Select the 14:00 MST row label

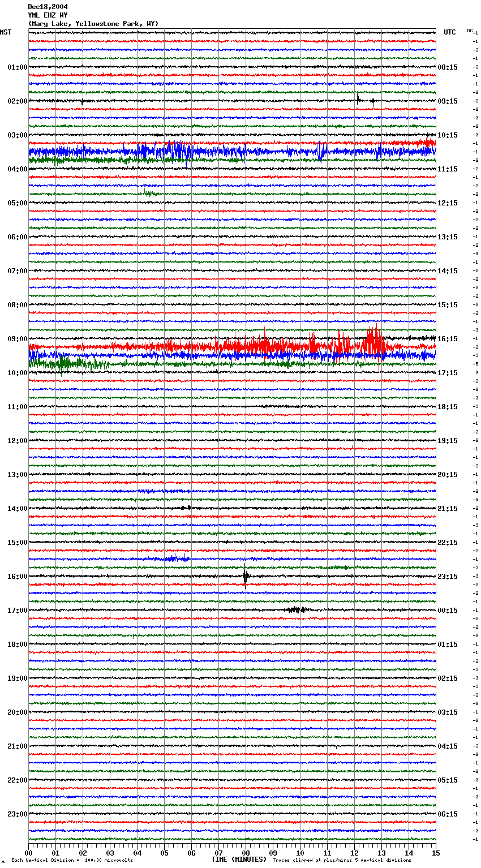pyautogui.click(x=17, y=509)
